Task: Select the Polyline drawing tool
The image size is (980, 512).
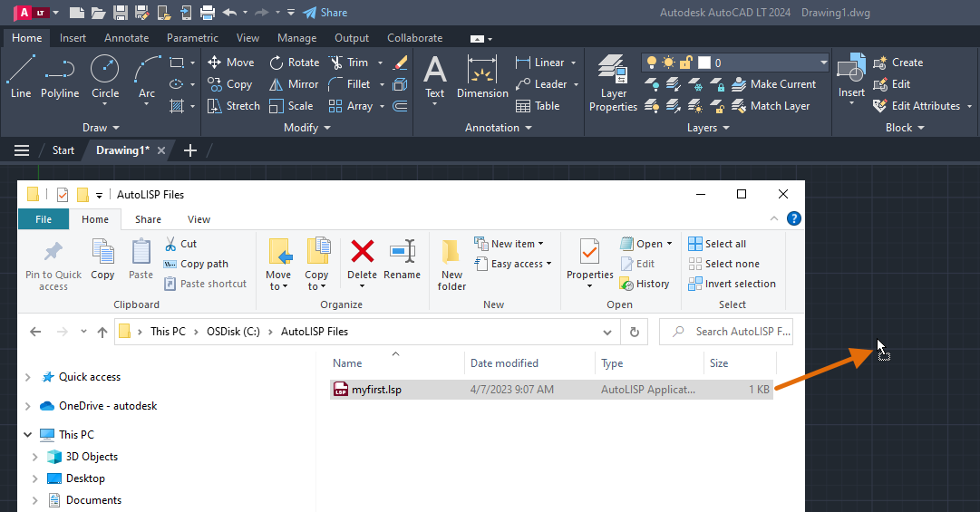Action: click(x=60, y=77)
